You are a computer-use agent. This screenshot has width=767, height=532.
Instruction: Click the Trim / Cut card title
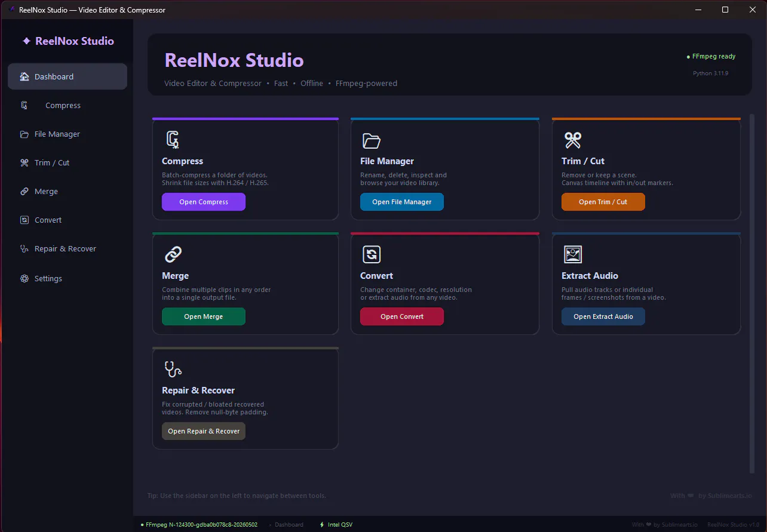[583, 161]
